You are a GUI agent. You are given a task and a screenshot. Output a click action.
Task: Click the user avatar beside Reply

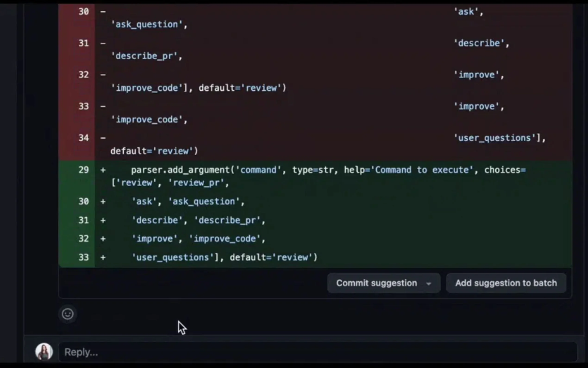tap(44, 352)
